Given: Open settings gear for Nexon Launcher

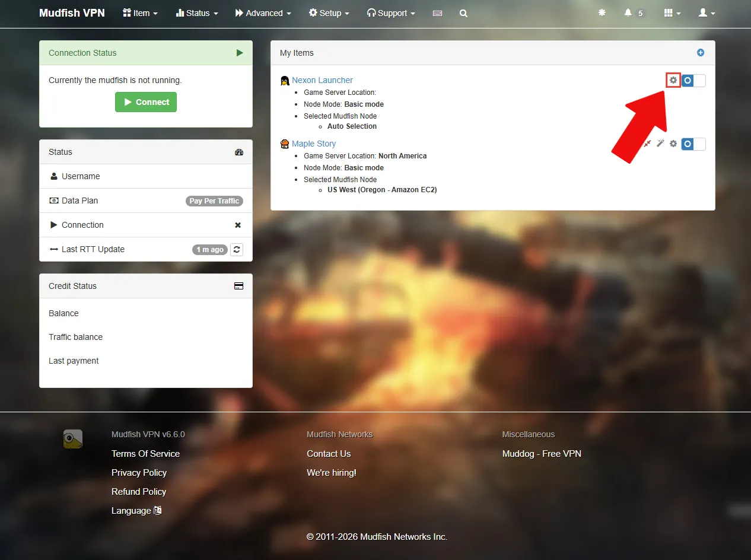Looking at the screenshot, I should (673, 80).
